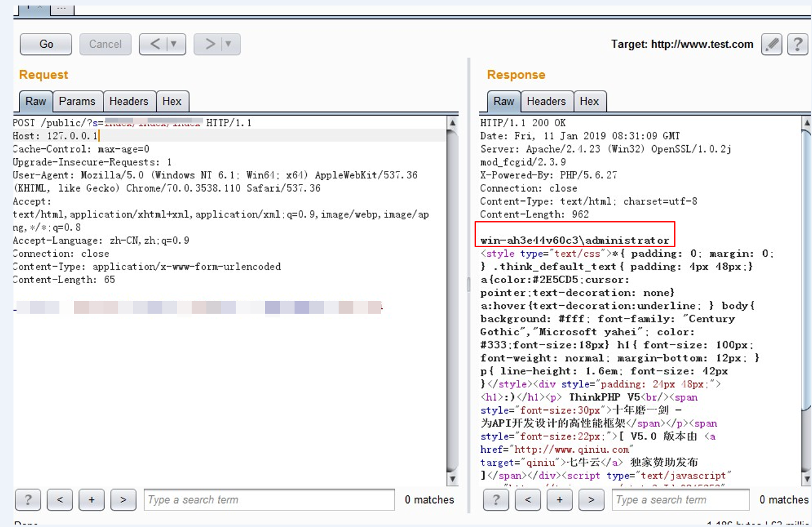This screenshot has height=527, width=812.
Task: Switch to the Params tab in Request
Action: 77,102
